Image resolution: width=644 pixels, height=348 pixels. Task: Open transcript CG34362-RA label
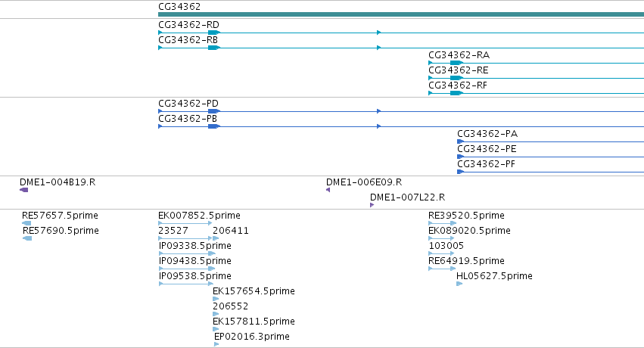point(459,55)
